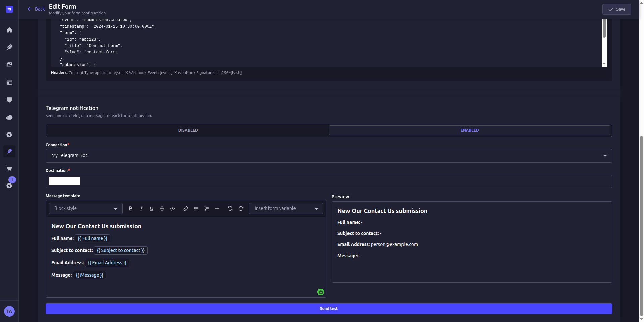The width and height of the screenshot is (644, 322).
Task: Click the code box scrollbar down arrow
Action: coord(604,64)
